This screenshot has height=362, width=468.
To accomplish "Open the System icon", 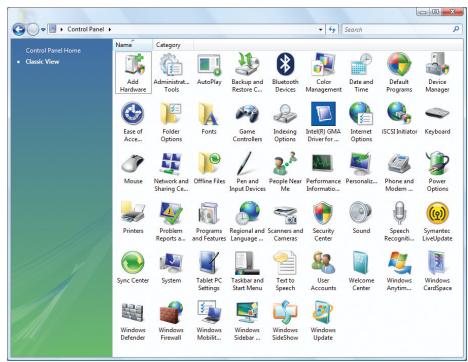I will pyautogui.click(x=171, y=268).
